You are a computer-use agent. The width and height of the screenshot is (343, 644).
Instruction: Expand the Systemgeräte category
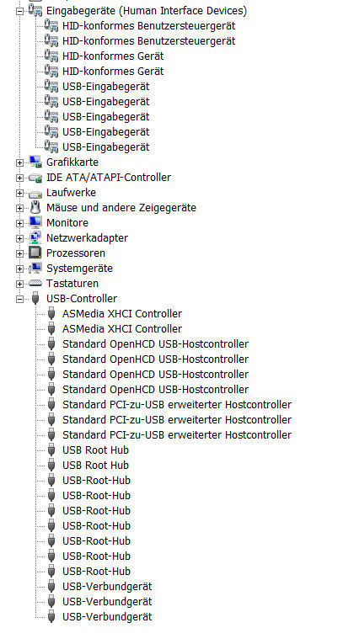click(x=19, y=269)
